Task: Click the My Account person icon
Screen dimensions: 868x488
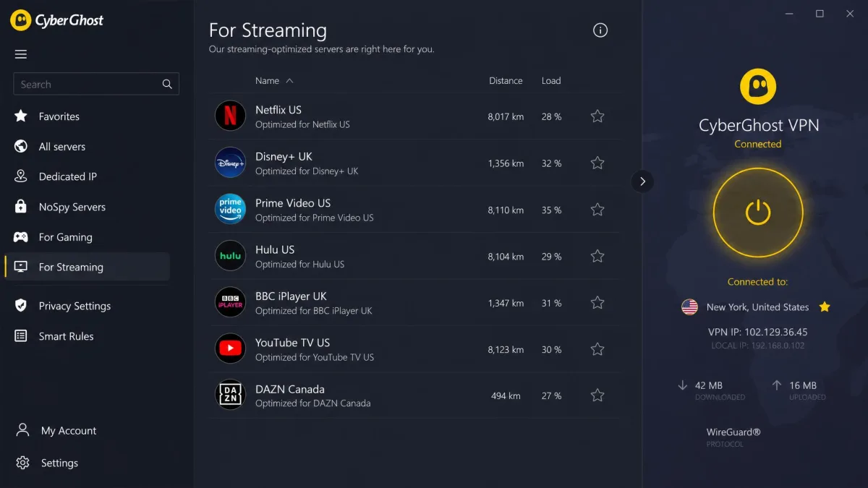Action: pos(22,430)
